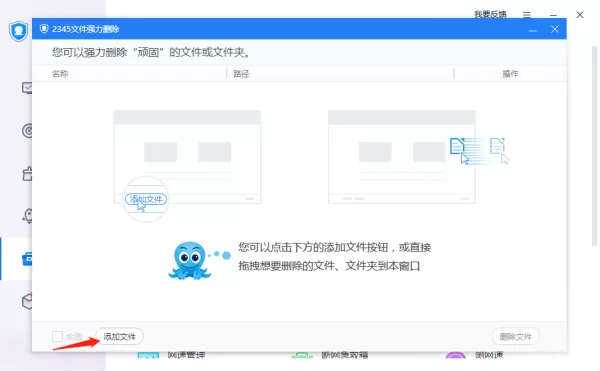This screenshot has height=371, width=600.
Task: Click the shield icon in dialog title bar
Action: point(44,29)
